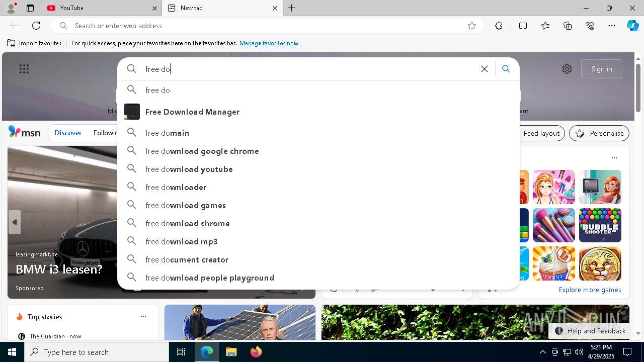
Task: Click the Refresh page icon
Action: tap(36, 26)
